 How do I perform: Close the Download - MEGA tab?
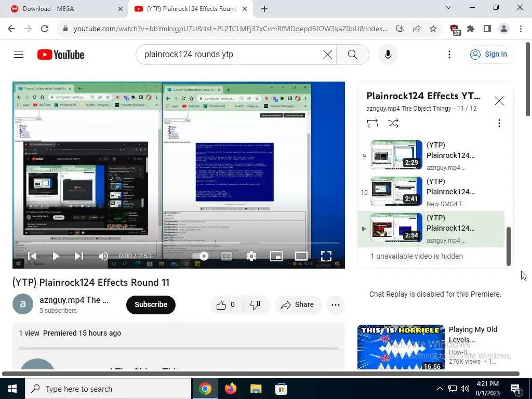(121, 9)
